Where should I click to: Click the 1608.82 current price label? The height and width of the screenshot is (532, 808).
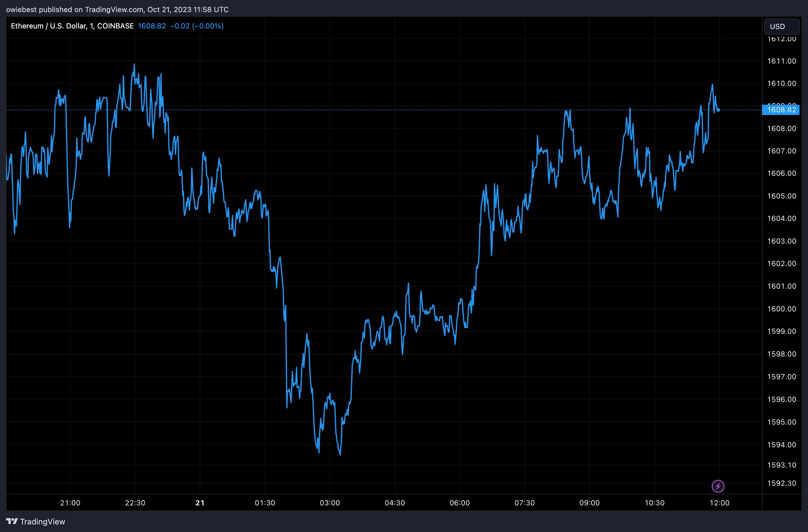click(780, 110)
